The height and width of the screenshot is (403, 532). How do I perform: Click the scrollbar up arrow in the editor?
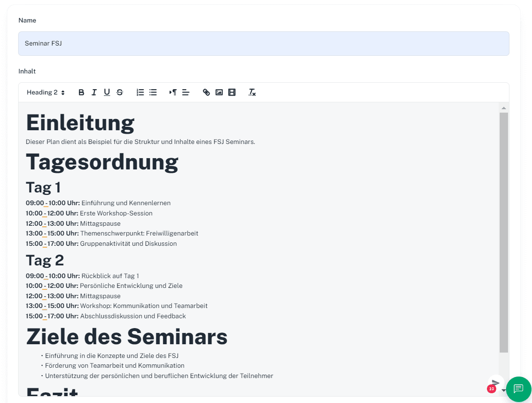point(504,107)
